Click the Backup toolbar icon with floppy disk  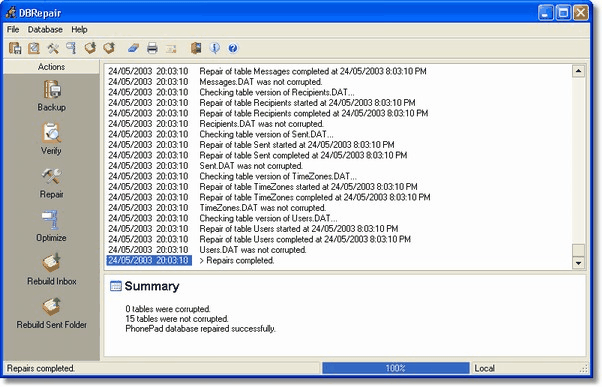pyautogui.click(x=15, y=48)
